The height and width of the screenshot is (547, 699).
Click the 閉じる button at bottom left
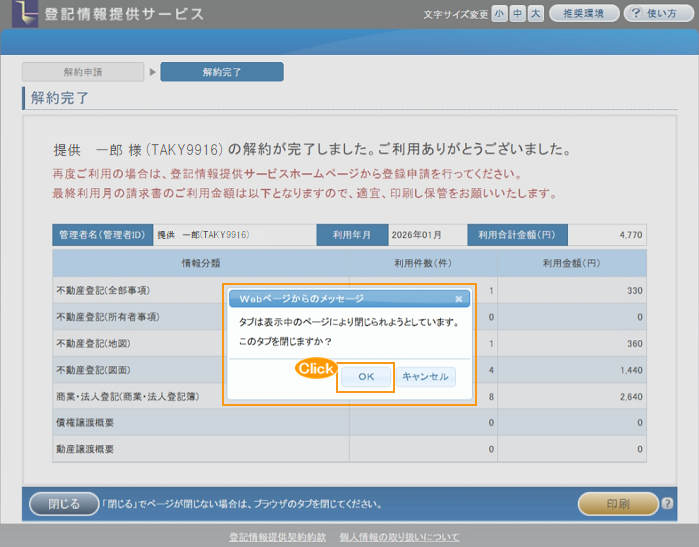[x=64, y=503]
